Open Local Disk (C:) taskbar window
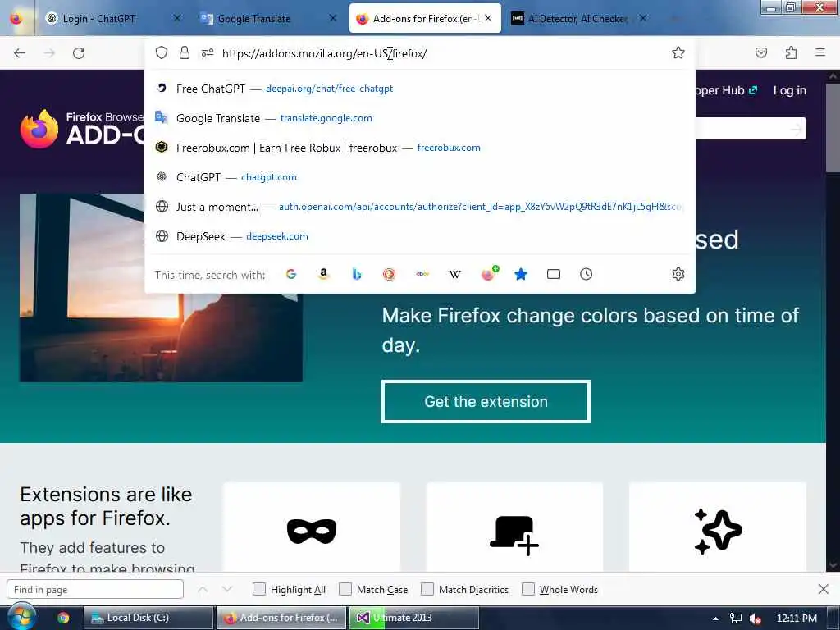This screenshot has height=630, width=840. (x=148, y=618)
